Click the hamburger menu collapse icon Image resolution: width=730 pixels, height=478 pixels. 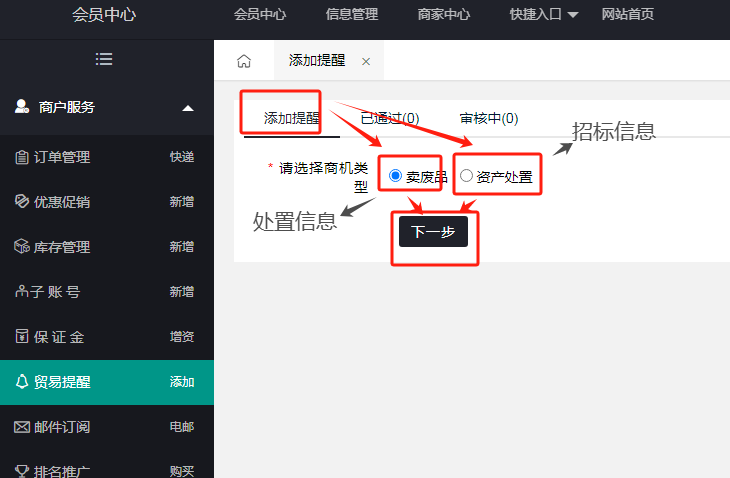click(104, 60)
